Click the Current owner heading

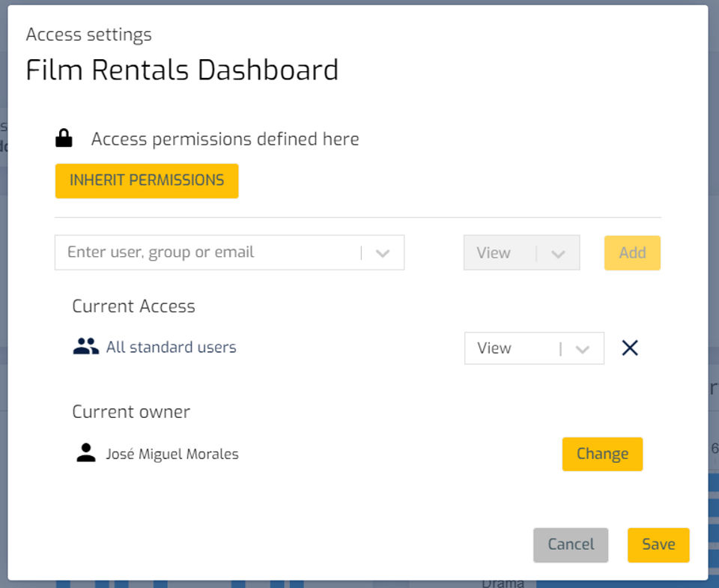click(131, 412)
